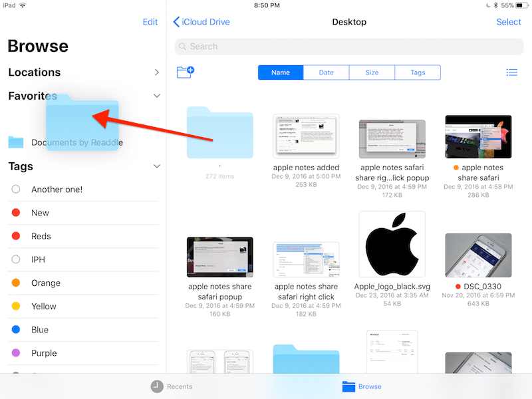
Task: Create a new folder with the plus-folder icon
Action: click(x=185, y=72)
